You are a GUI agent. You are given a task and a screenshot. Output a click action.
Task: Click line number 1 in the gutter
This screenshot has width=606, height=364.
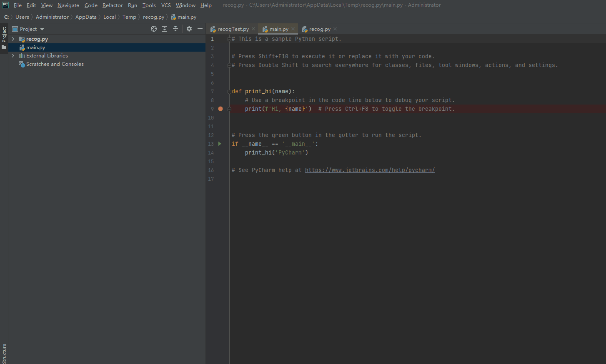pos(212,39)
